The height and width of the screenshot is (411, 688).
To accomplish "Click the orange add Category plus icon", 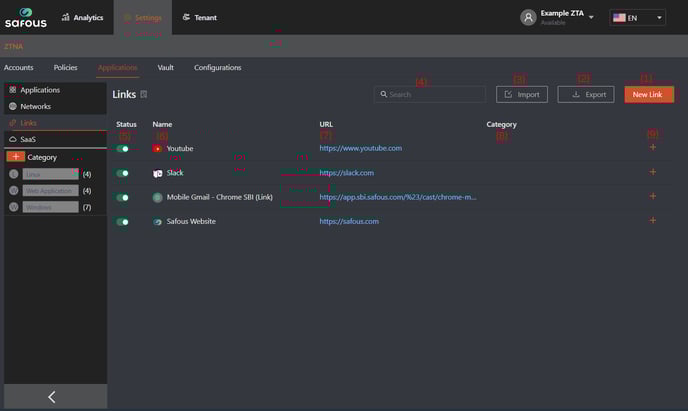I will coord(15,157).
